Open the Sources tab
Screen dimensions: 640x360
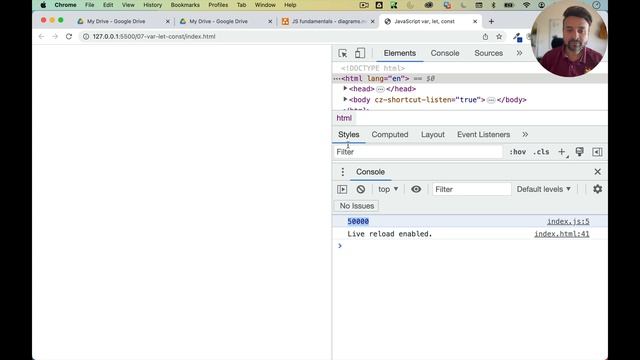[488, 53]
